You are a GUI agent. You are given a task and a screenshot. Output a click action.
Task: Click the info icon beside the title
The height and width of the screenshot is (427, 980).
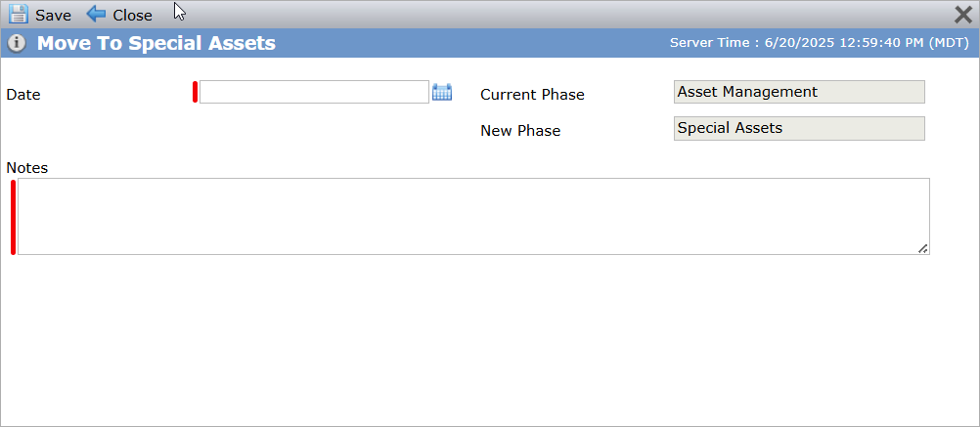(x=17, y=43)
